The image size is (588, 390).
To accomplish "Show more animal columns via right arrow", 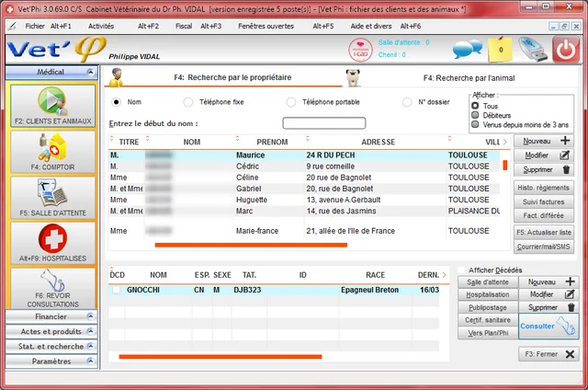I will (445, 275).
